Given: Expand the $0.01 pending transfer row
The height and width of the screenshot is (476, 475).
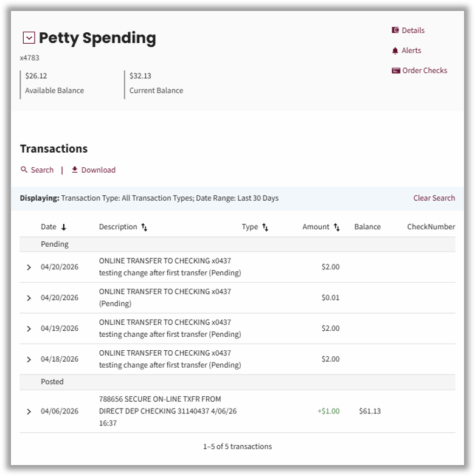Looking at the screenshot, I should pos(29,298).
